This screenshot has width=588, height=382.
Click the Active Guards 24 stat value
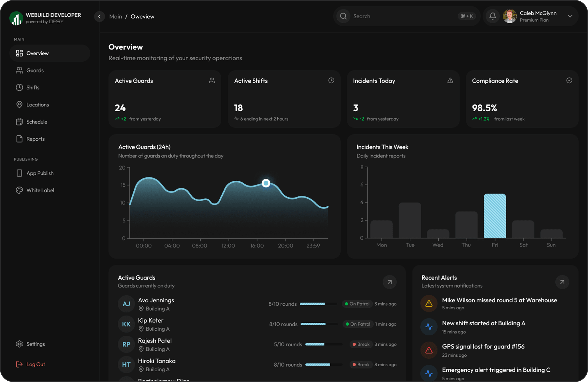click(x=120, y=108)
